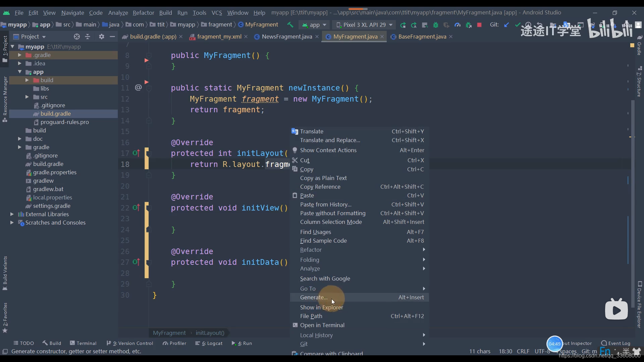Screen dimensions: 644x362
Task: Toggle the 1: Project tool window
Action: click(x=5, y=49)
